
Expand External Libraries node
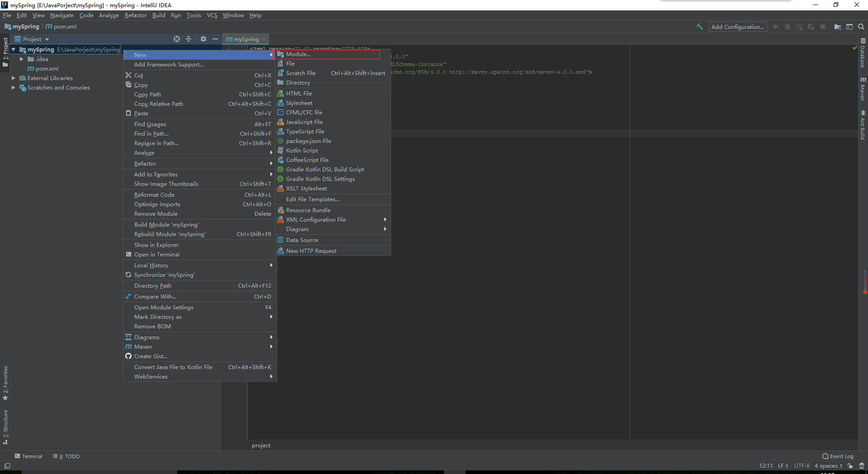14,78
